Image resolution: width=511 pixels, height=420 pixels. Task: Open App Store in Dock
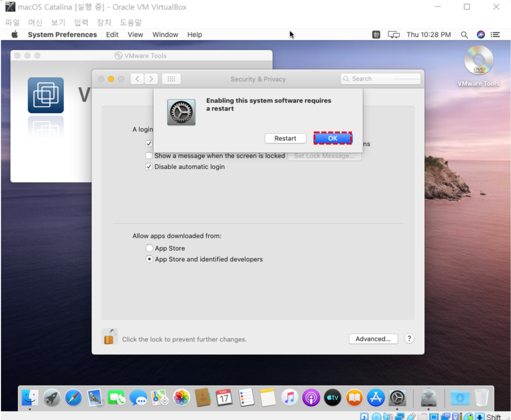click(x=376, y=398)
